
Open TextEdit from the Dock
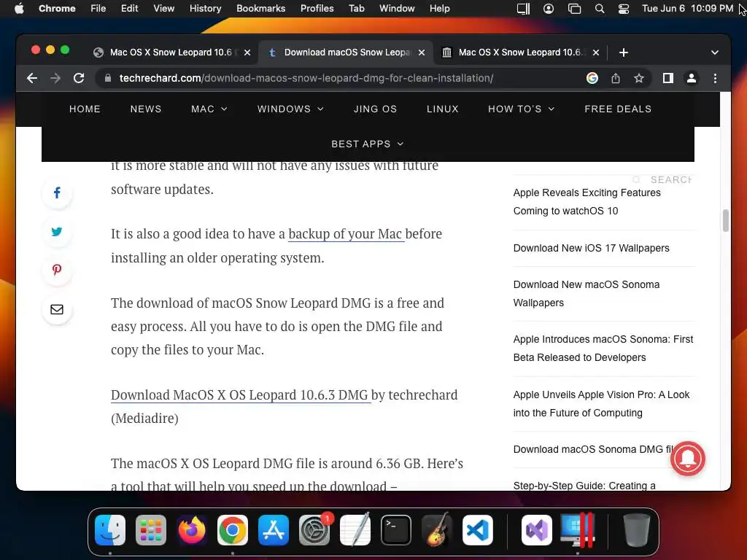(355, 530)
